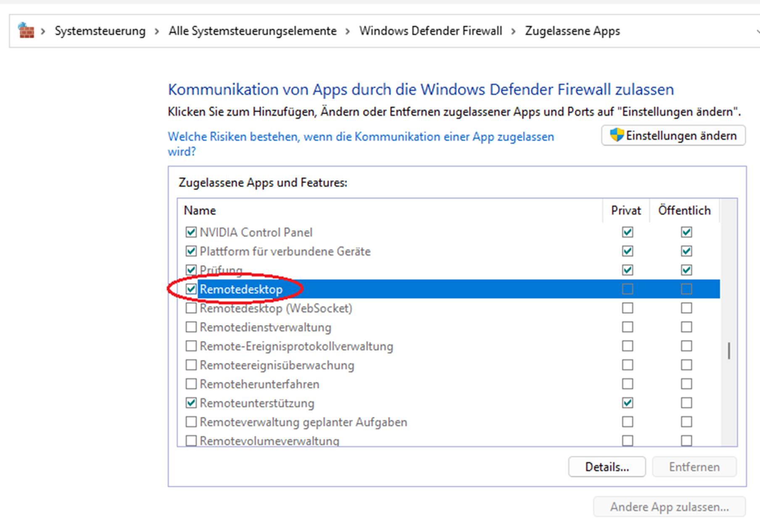Image resolution: width=760 pixels, height=532 pixels.
Task: Enable Öffentlich for Remoteereignisüberwachung
Action: pos(686,365)
